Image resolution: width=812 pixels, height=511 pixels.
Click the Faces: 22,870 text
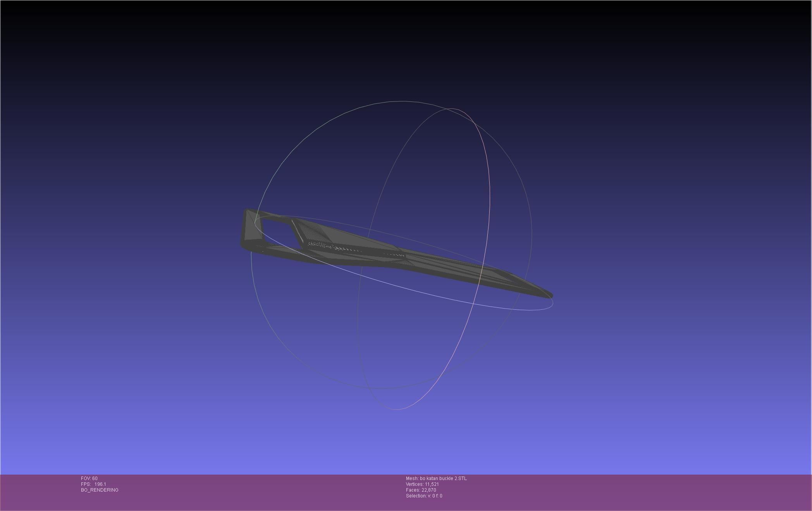421,490
